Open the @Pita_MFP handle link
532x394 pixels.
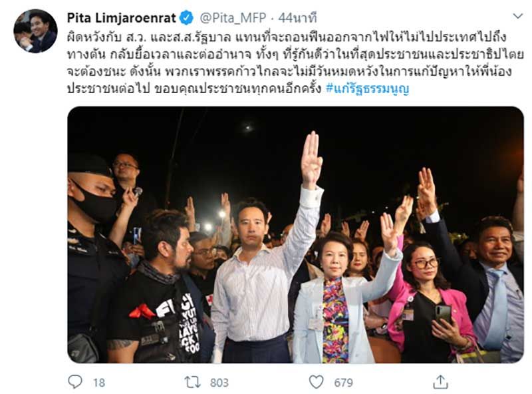tap(233, 18)
